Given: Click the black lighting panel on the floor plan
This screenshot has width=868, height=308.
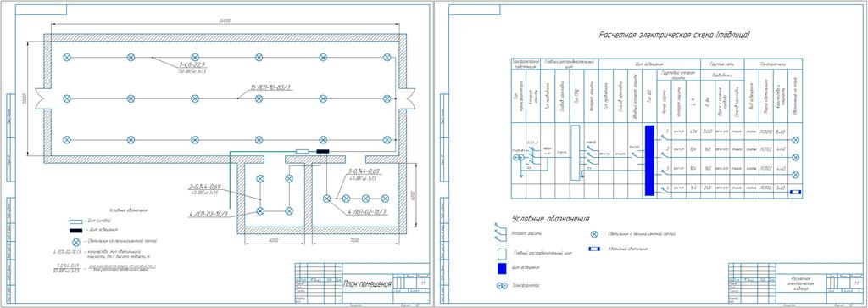Looking at the screenshot, I should click(322, 151).
